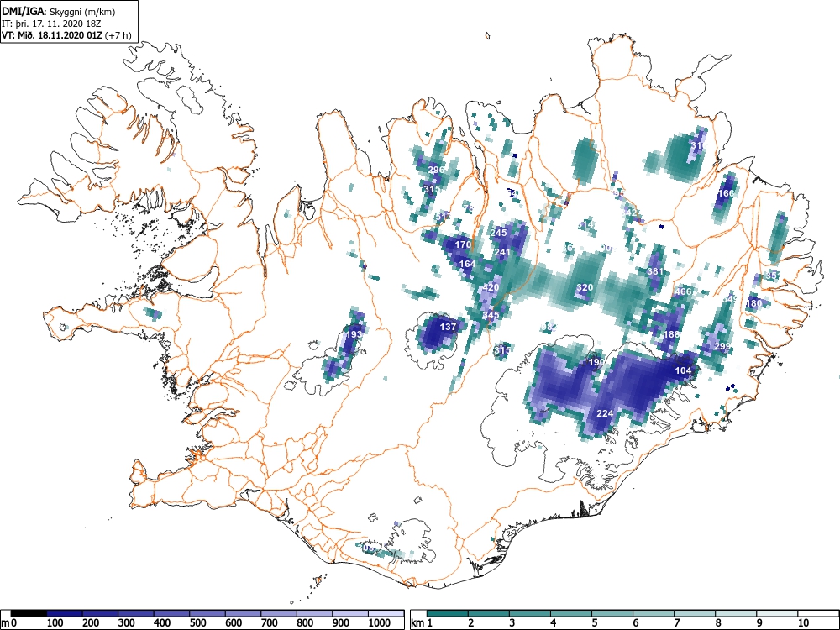
Task: Select the '345' visibility value on the map
Action: coord(491,315)
